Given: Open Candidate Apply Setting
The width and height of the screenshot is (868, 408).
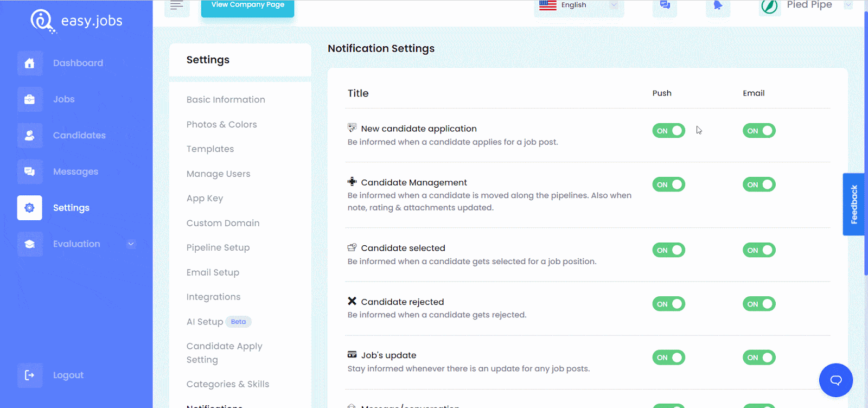Looking at the screenshot, I should tap(225, 353).
